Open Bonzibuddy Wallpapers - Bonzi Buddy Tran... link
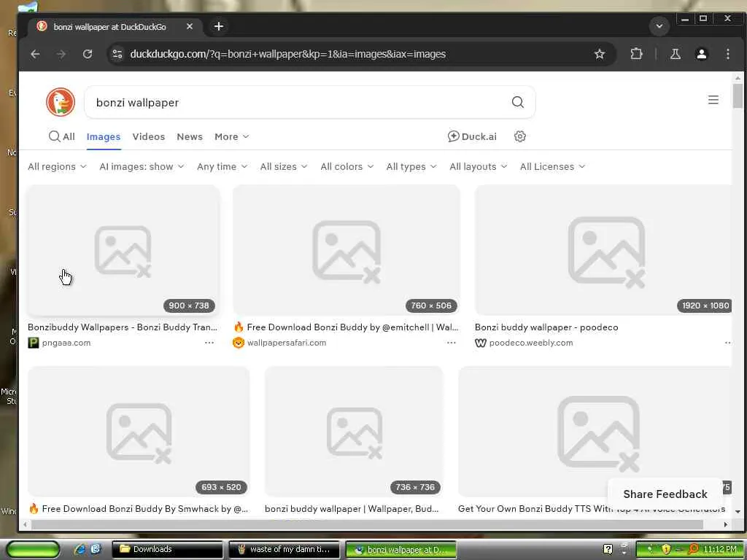This screenshot has height=560, width=747. click(123, 327)
